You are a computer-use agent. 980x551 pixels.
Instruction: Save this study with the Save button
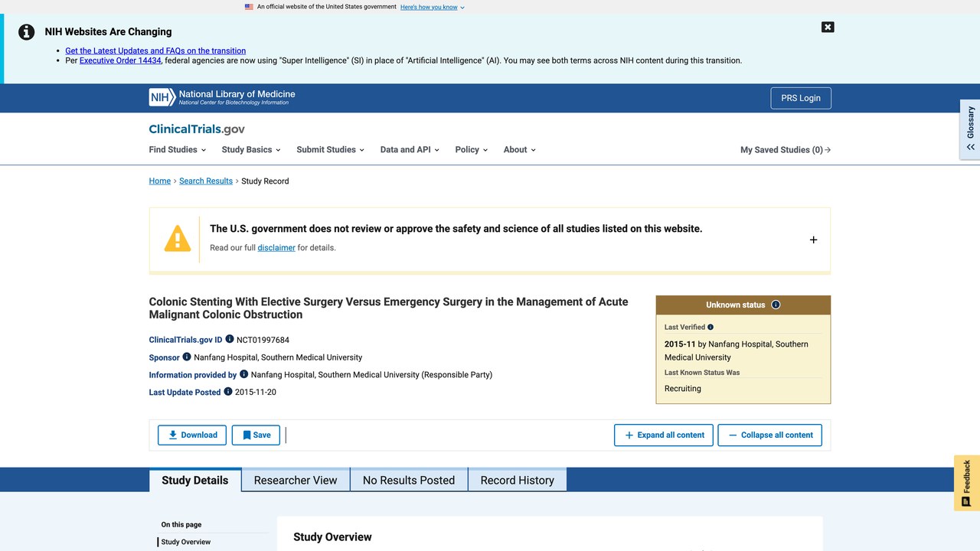click(256, 435)
